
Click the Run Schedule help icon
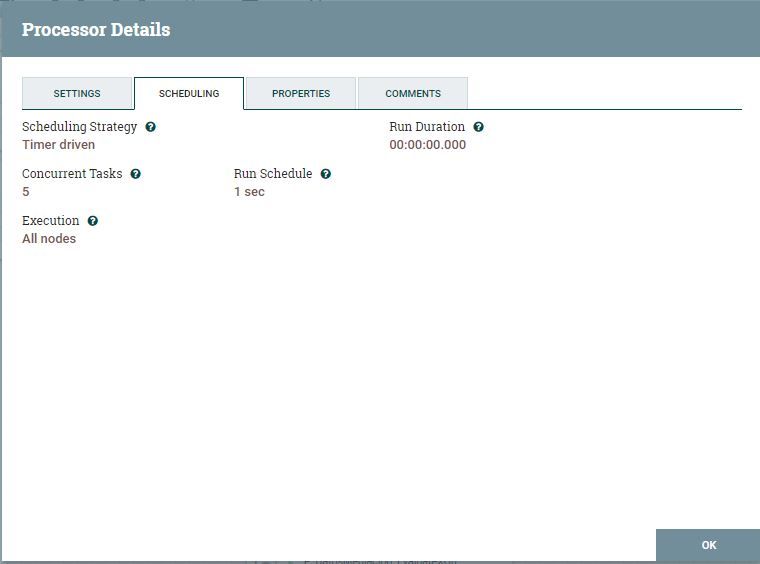(x=326, y=174)
